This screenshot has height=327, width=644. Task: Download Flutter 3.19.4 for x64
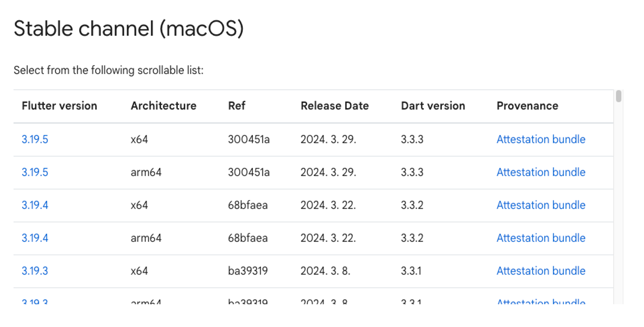coord(35,205)
